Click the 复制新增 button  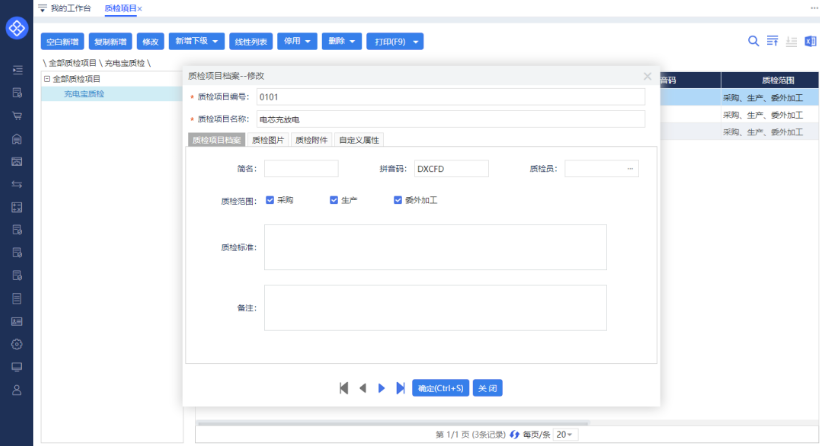[x=110, y=41]
